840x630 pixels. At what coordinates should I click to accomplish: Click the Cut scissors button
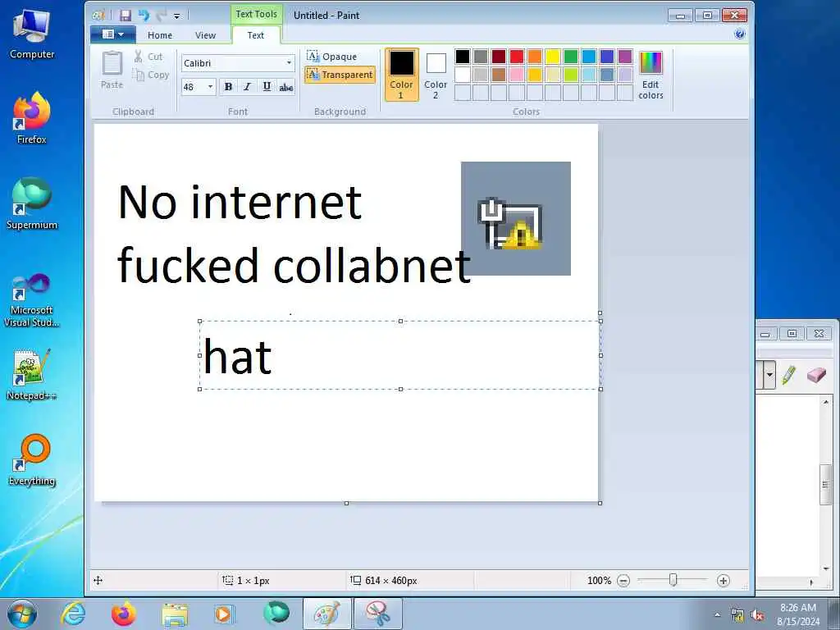[x=148, y=57]
